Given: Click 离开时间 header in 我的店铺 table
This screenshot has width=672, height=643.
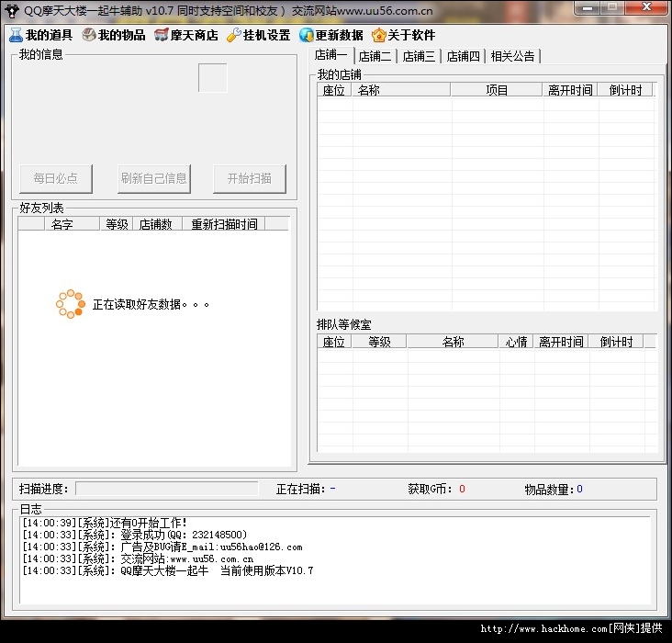Looking at the screenshot, I should tap(570, 90).
